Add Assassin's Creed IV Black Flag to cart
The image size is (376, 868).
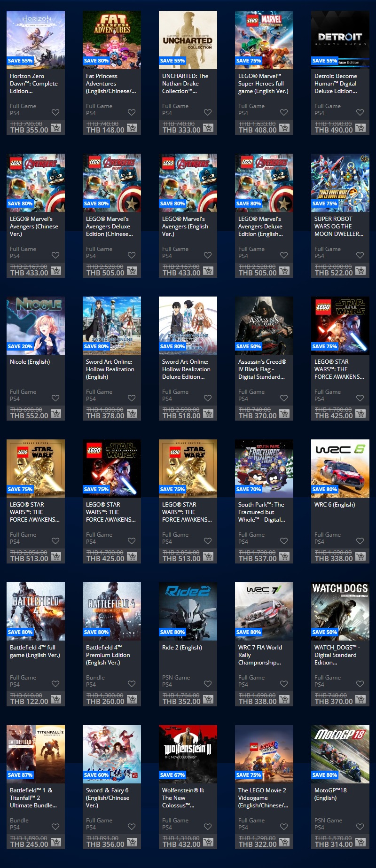[x=284, y=414]
